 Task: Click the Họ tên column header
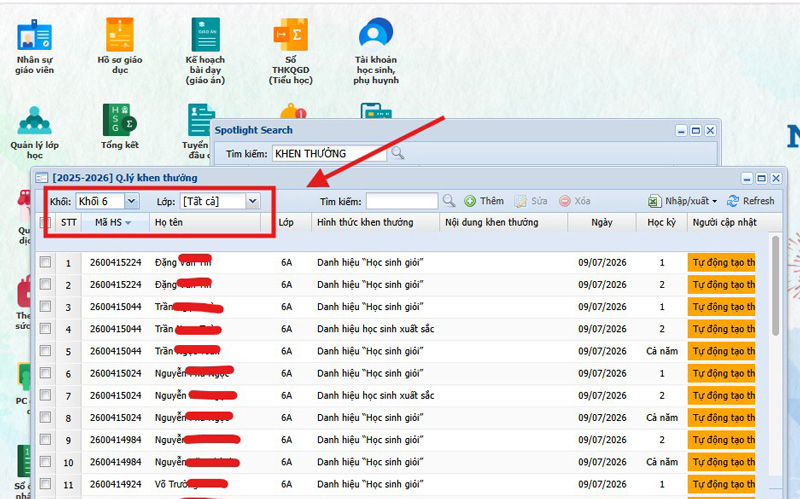[x=205, y=222]
